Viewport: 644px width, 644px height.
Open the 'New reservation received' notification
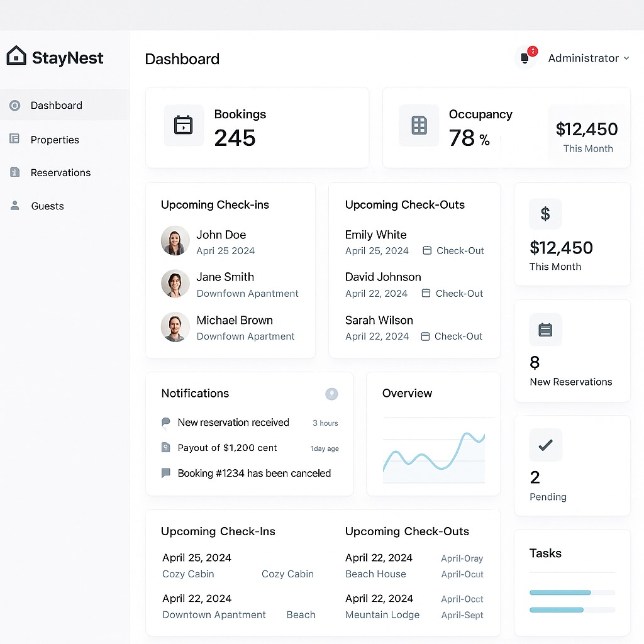tap(233, 423)
